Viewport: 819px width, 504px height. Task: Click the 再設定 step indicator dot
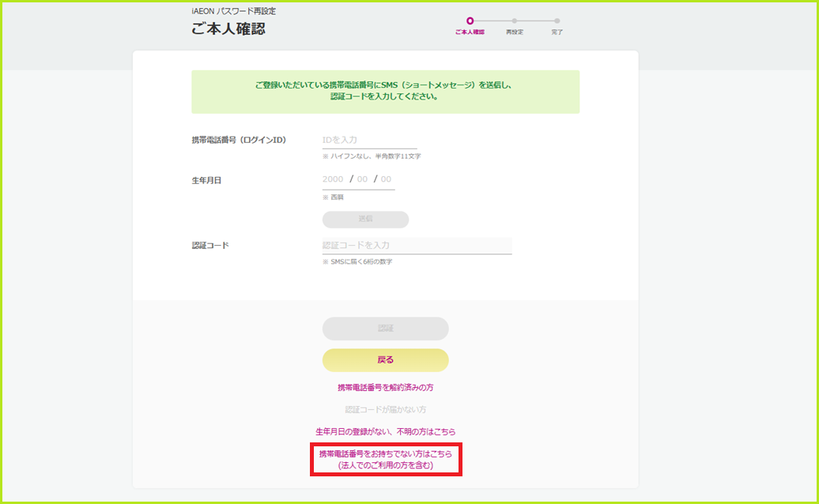(515, 21)
